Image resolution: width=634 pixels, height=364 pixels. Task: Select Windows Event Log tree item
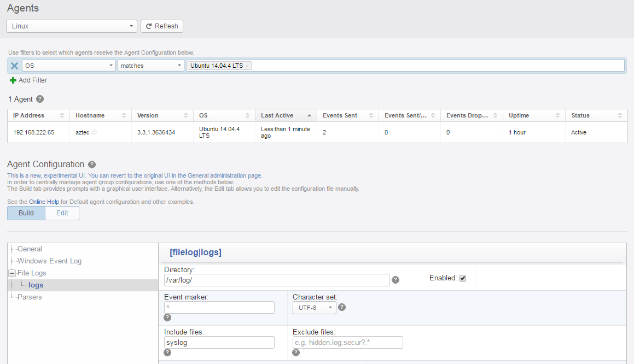[x=49, y=261]
